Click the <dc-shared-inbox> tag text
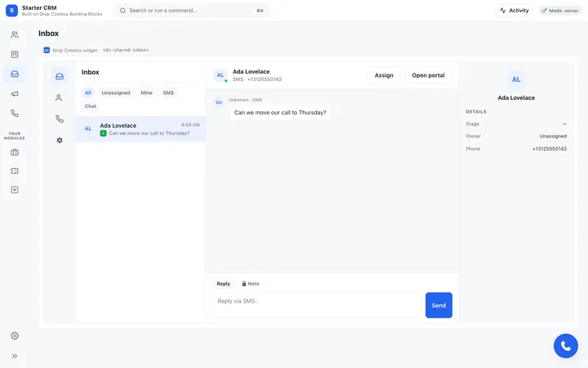 126,50
